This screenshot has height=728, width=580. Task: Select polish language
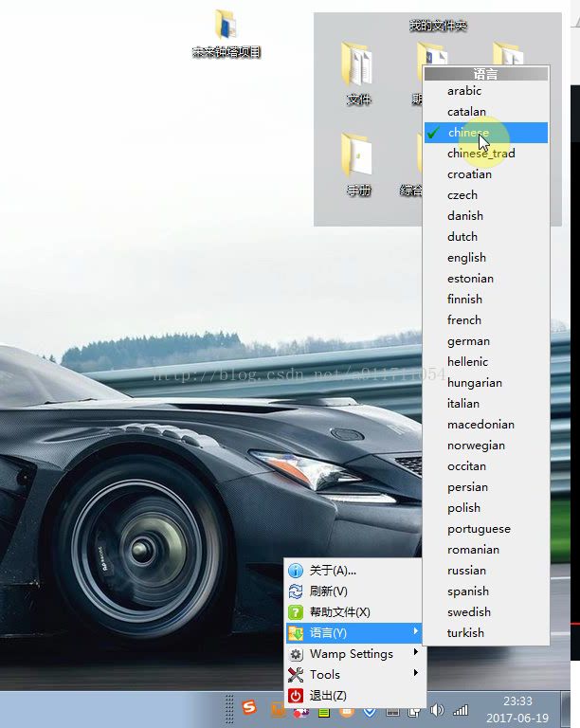[486, 508]
